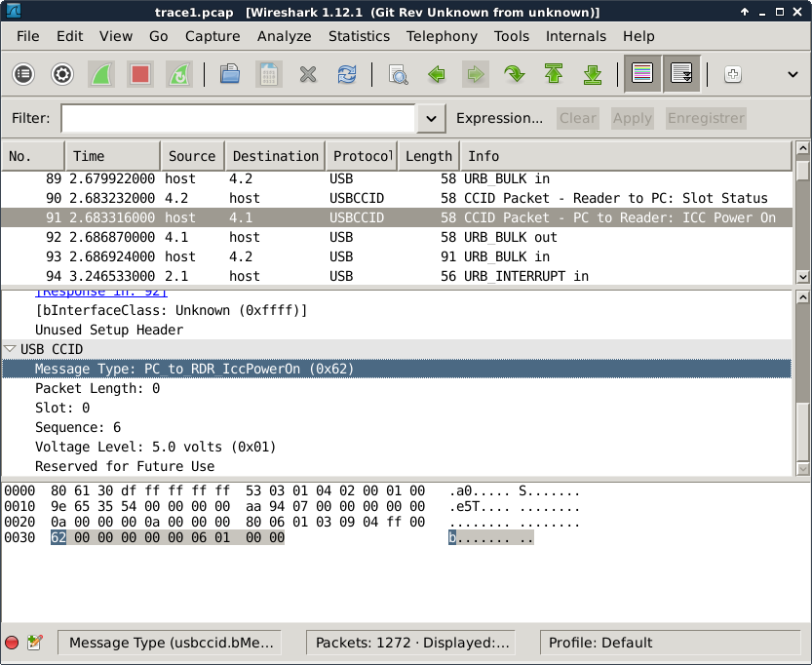The height and width of the screenshot is (665, 812).
Task: Click the Enregistrer filter button
Action: pos(706,118)
